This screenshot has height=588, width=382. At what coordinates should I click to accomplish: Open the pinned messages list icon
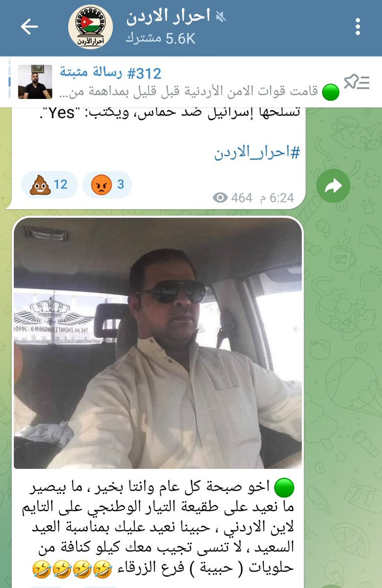point(356,82)
